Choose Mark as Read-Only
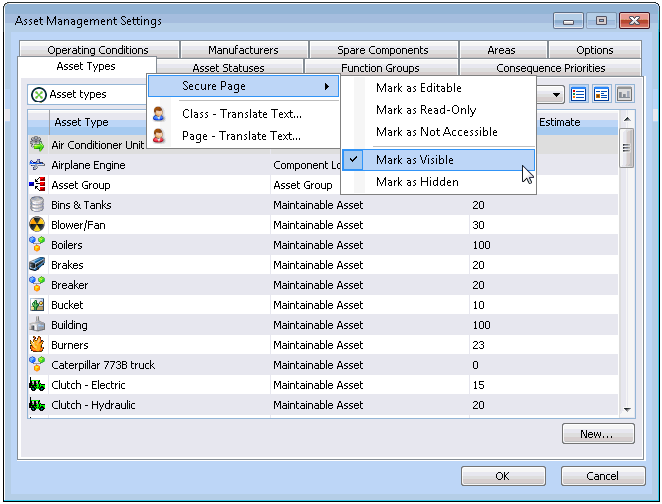This screenshot has height=504, width=662. [x=439, y=110]
